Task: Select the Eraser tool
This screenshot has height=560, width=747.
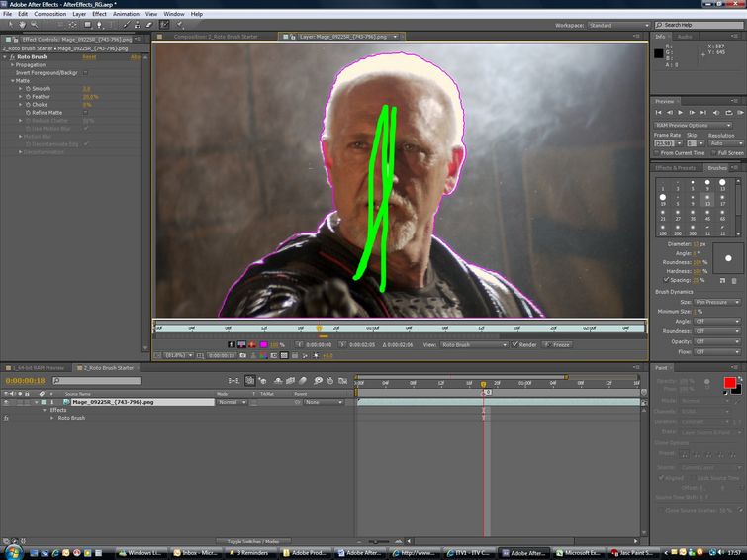Action: (x=148, y=25)
